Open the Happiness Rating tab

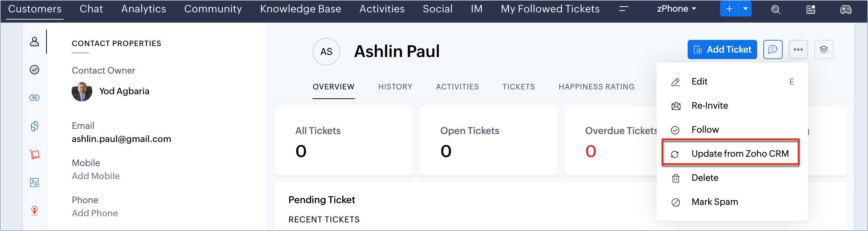(596, 87)
